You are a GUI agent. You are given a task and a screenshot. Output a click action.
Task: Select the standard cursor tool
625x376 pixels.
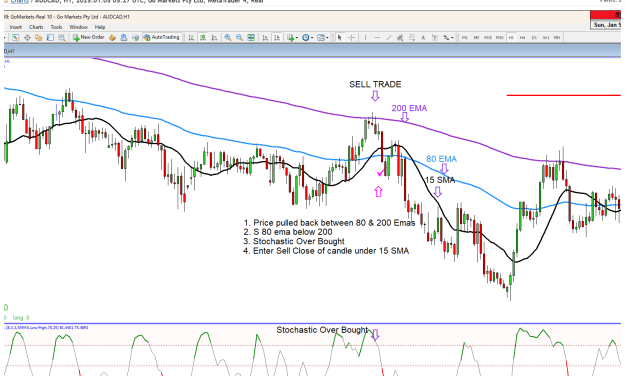[x=340, y=37]
